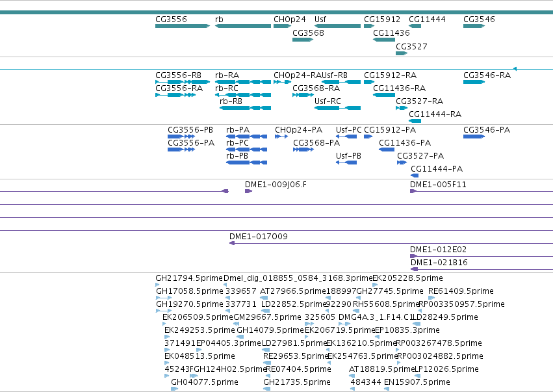Click the Usf-PB protein label
Viewport: 553px width, 392px height.
pyautogui.click(x=348, y=156)
